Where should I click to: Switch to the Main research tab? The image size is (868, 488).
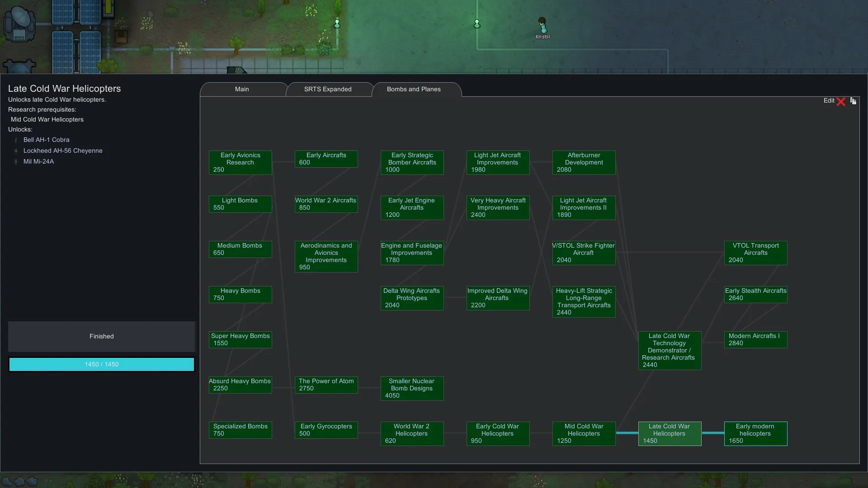(242, 89)
